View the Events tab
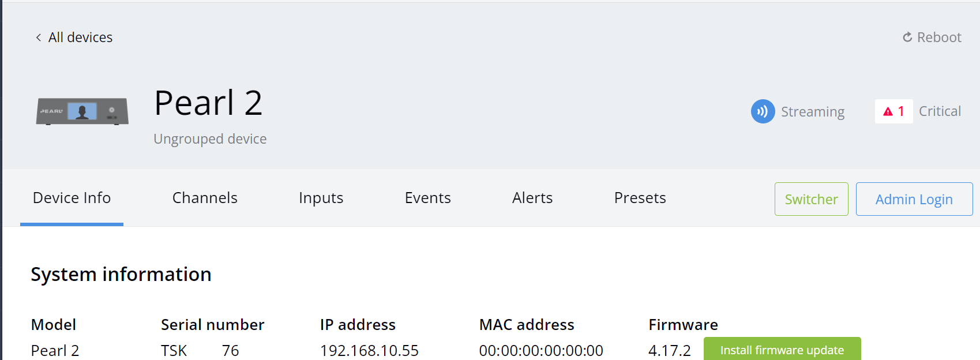The width and height of the screenshot is (980, 360). (427, 198)
